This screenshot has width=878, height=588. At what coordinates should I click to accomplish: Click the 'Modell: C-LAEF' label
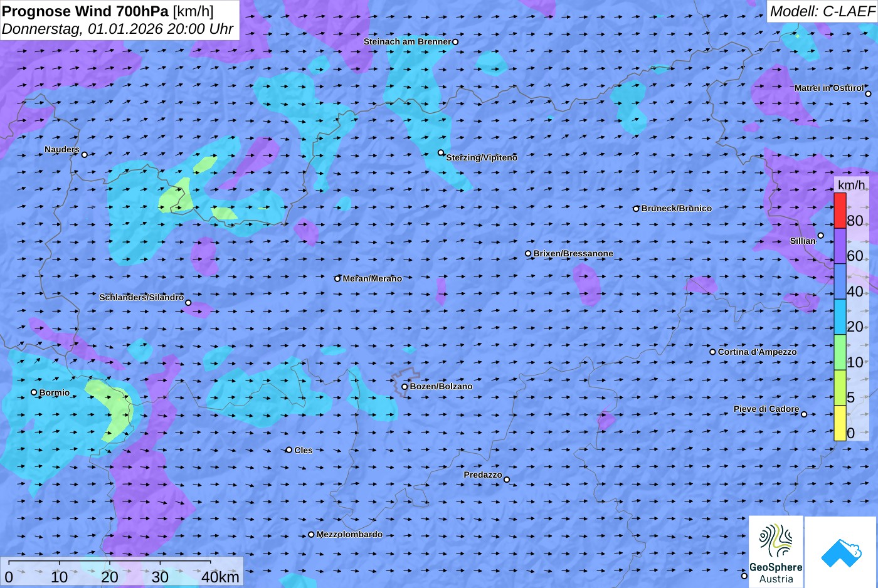click(822, 11)
